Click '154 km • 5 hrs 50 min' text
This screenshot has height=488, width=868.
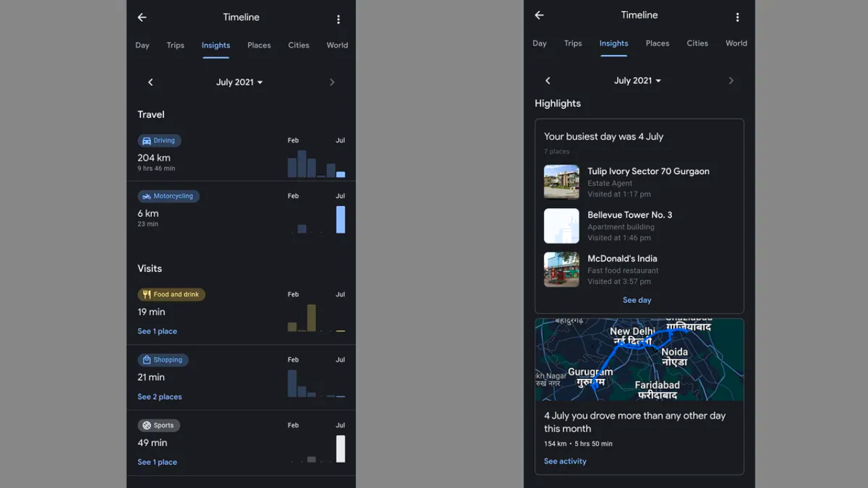coord(578,444)
